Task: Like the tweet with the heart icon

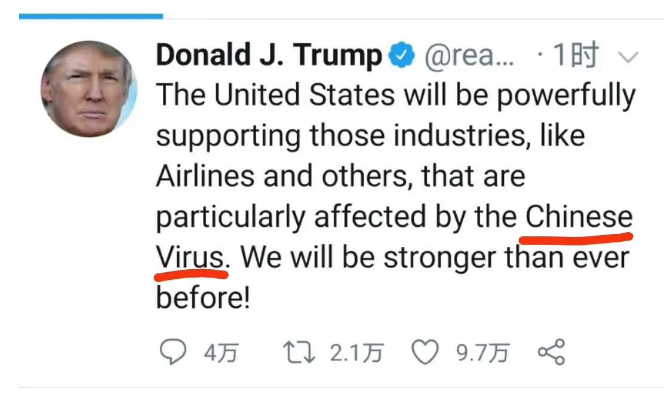Action: click(x=425, y=352)
